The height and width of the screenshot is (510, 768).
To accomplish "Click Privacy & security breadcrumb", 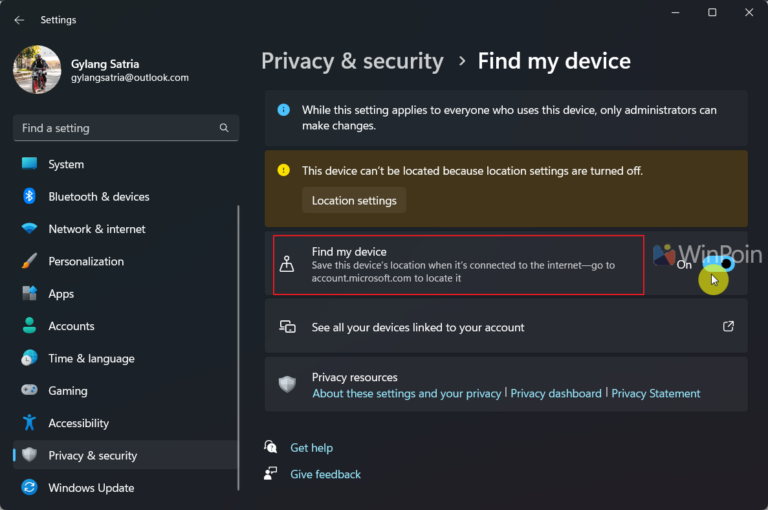I will 352,62.
